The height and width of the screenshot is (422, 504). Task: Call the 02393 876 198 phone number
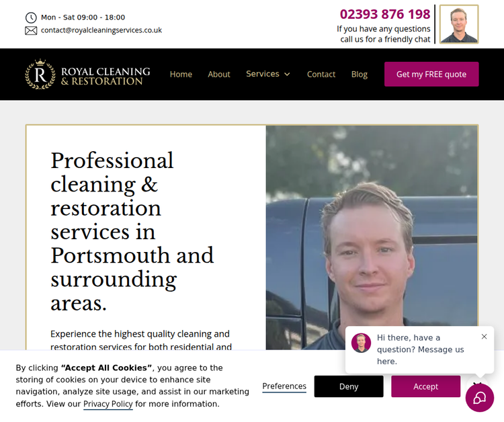tap(385, 14)
